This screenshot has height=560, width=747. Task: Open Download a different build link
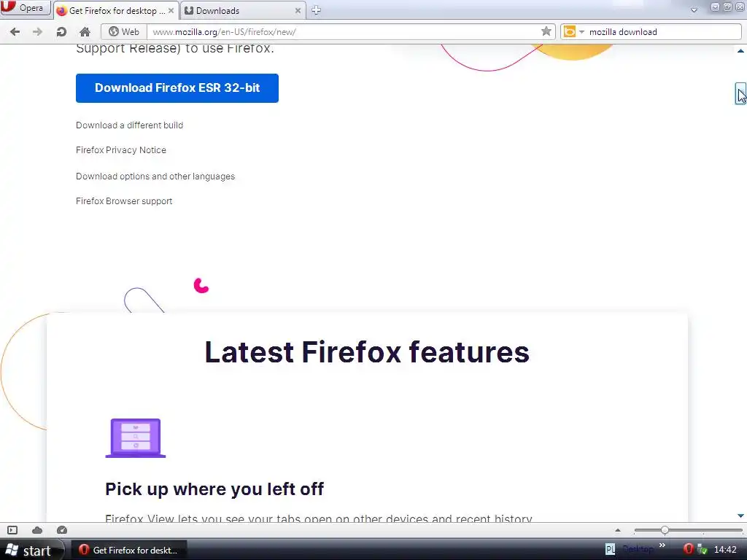130,125
